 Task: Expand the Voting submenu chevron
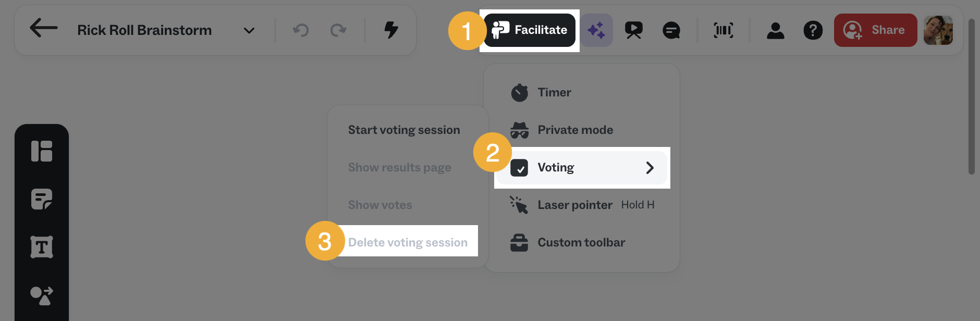pyautogui.click(x=650, y=167)
